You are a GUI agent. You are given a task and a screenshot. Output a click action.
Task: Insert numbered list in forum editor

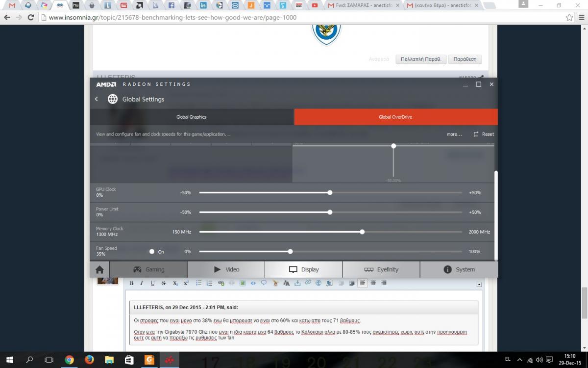210,283
